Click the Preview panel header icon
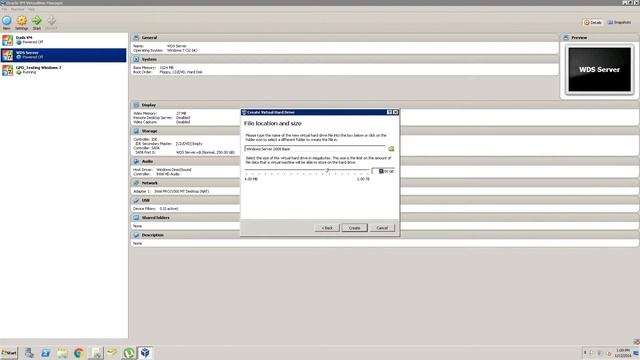 (566, 38)
